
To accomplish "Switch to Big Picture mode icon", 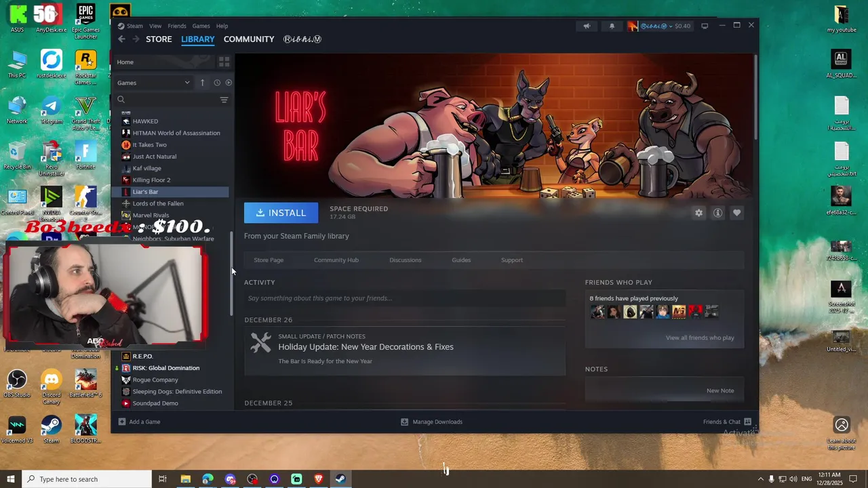I will (x=705, y=26).
